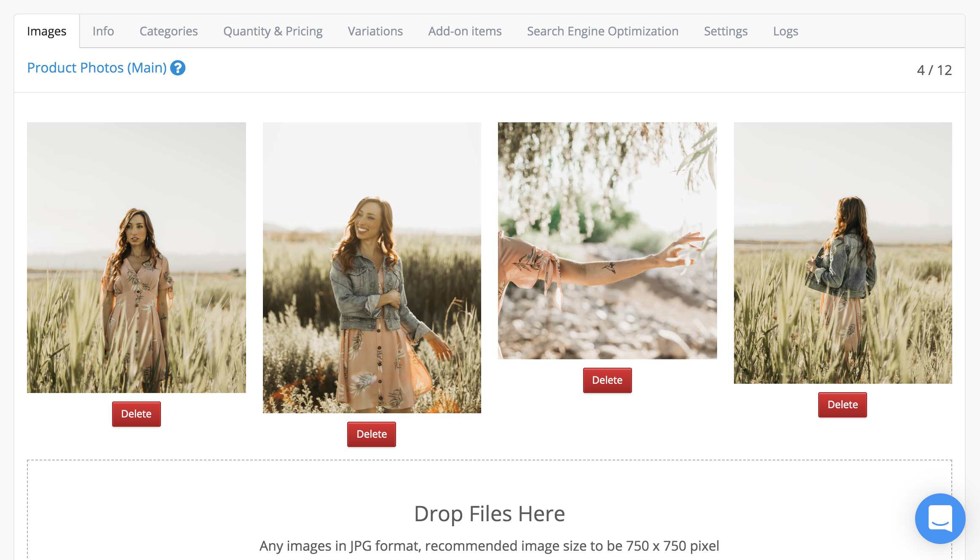Switch to the Info tab
The width and height of the screenshot is (980, 560).
pyautogui.click(x=103, y=31)
